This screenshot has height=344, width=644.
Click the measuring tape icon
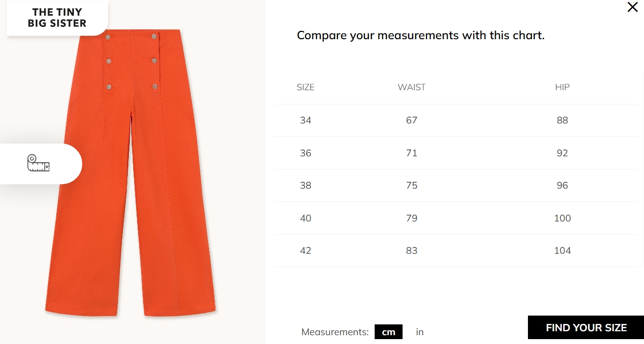[x=39, y=163]
